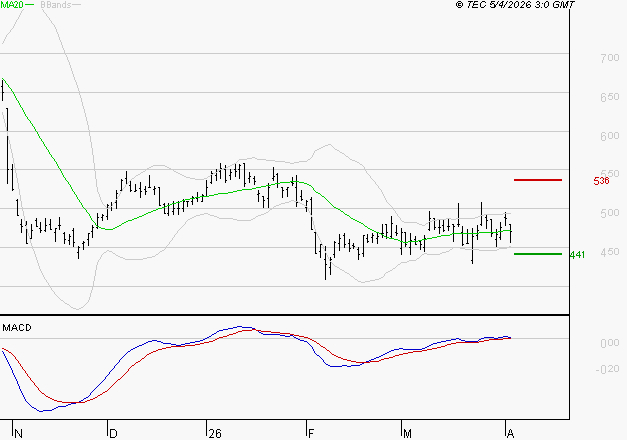Click the A month marker

(510, 434)
